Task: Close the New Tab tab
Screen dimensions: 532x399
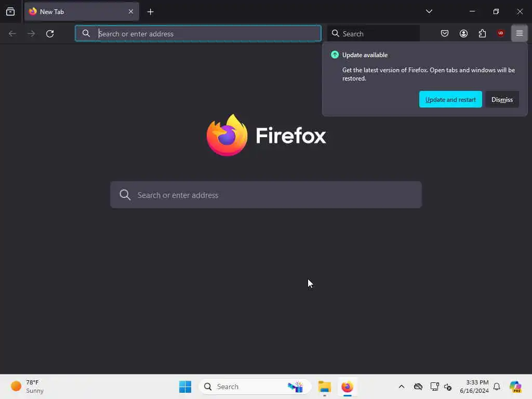Action: (x=130, y=11)
